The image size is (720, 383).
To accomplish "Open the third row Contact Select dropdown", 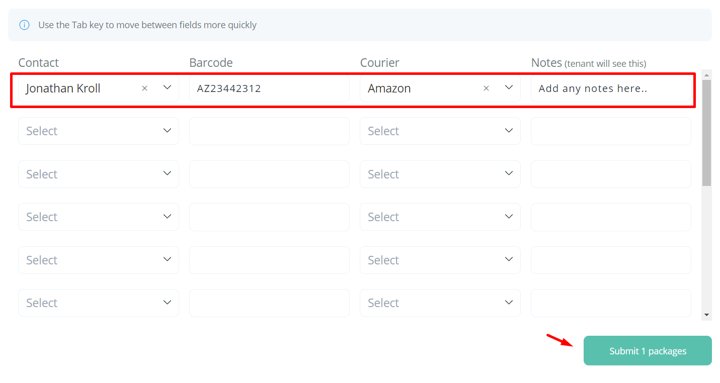I will 98,174.
